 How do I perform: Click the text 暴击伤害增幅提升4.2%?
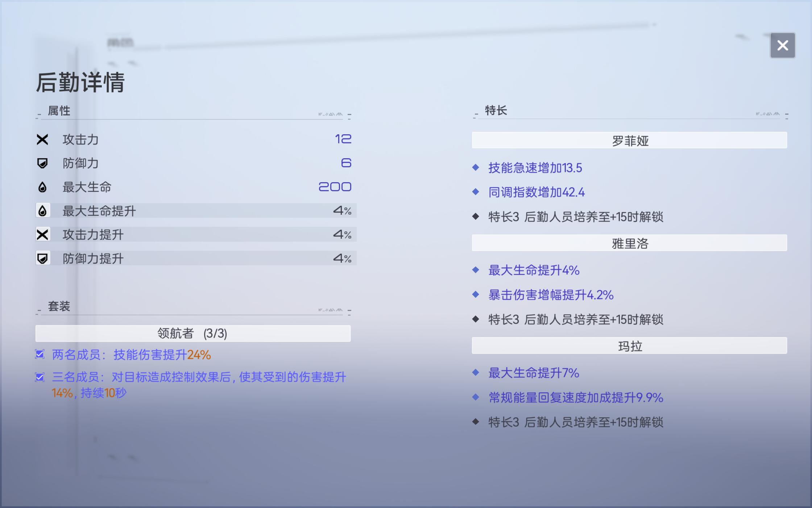point(551,295)
